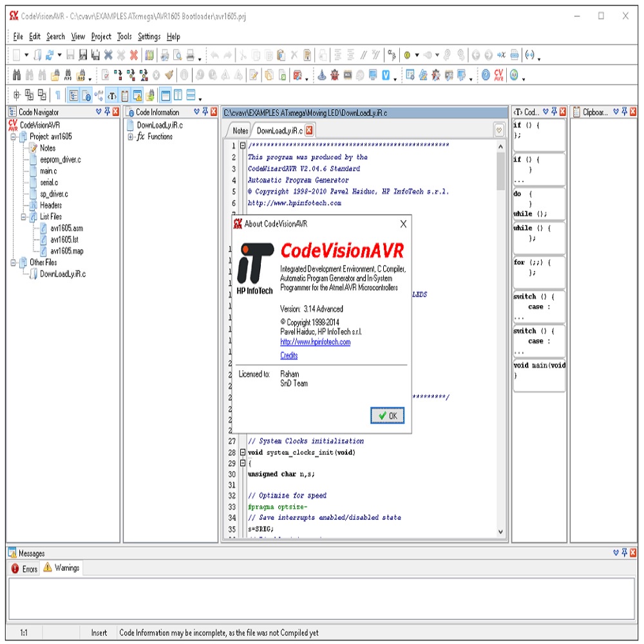Click the Function Call Tree icon
Image resolution: width=644 pixels, height=644 pixels.
(99, 96)
